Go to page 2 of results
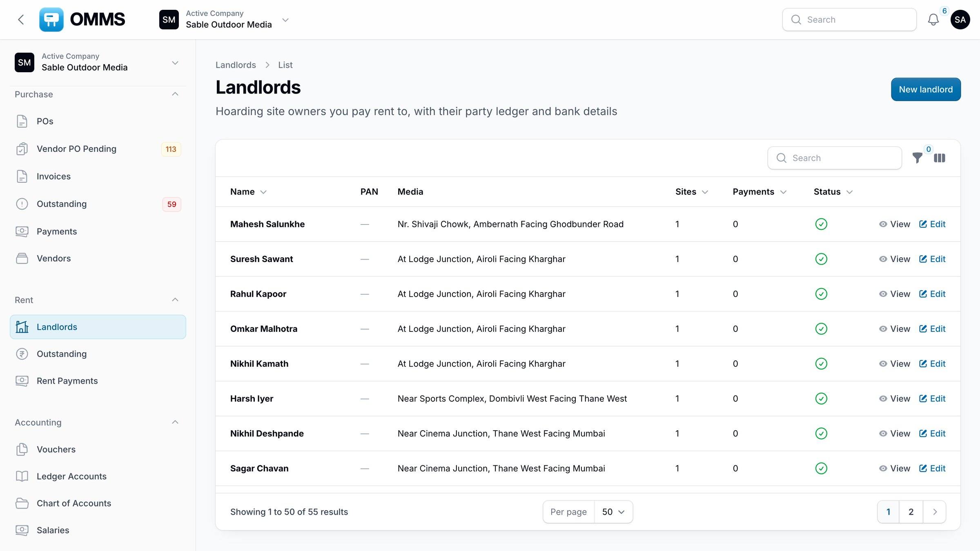980x551 pixels. pyautogui.click(x=911, y=512)
